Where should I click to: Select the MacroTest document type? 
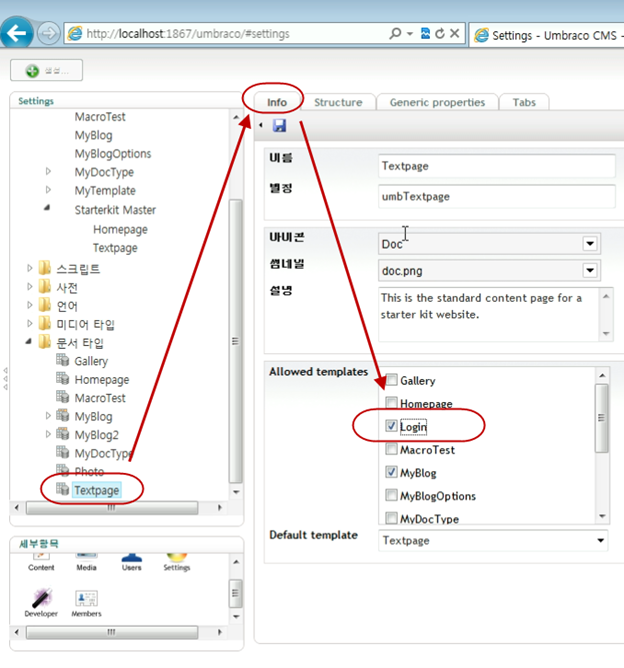click(x=100, y=398)
